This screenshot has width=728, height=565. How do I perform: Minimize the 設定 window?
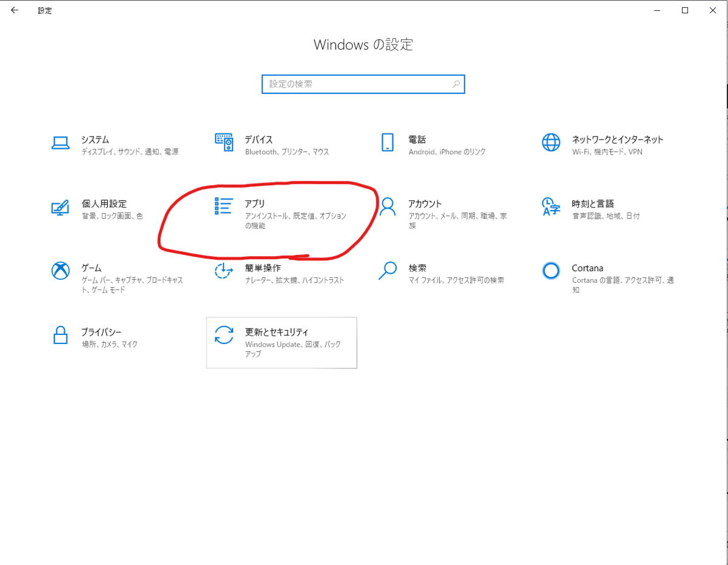[x=658, y=10]
